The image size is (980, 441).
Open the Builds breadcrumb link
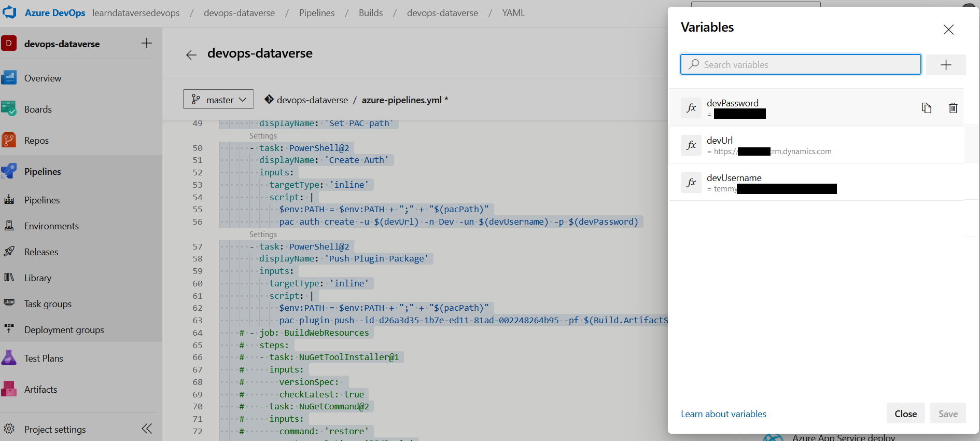[371, 13]
